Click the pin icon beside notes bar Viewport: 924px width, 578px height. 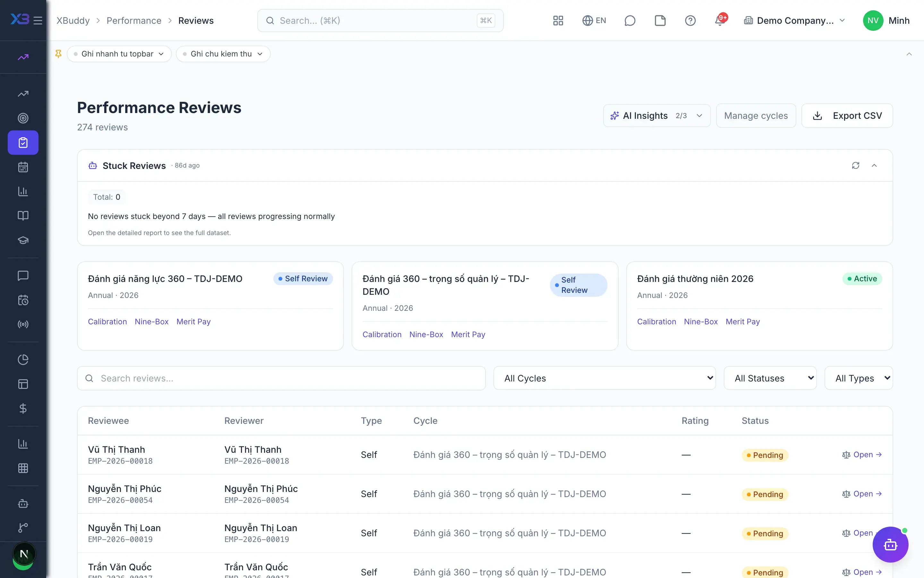pos(58,54)
